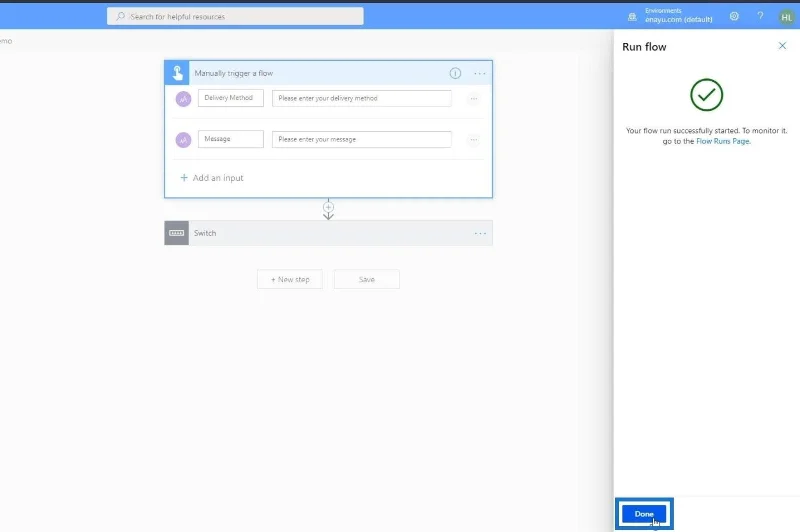Open the HL account avatar
The width and height of the screenshot is (800, 532).
click(786, 17)
